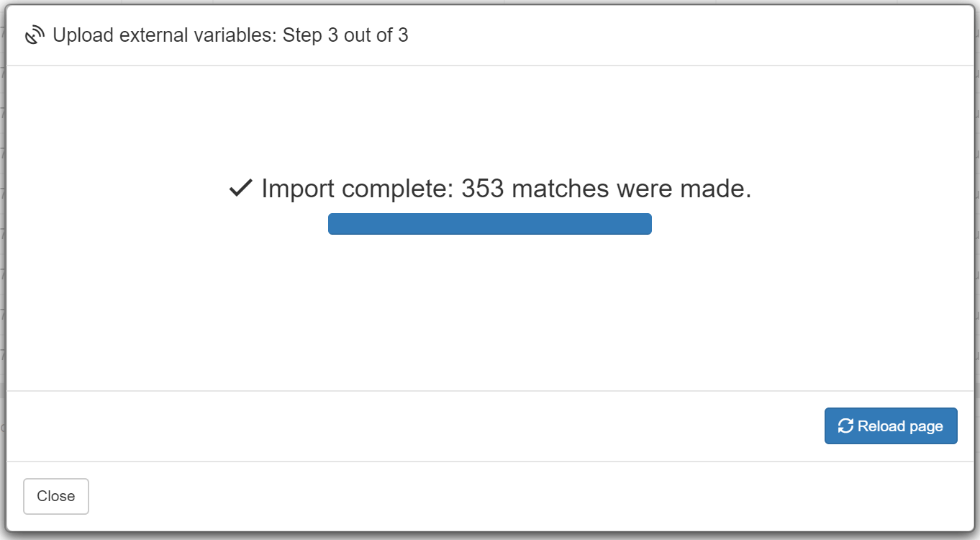The width and height of the screenshot is (980, 540).
Task: Click the satellite dish icon in the dialog header
Action: (x=35, y=35)
